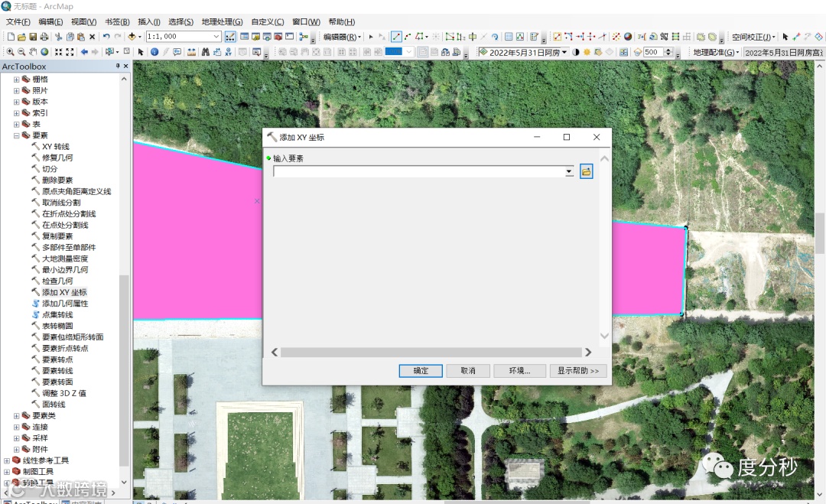
Task: Open the 编辑器(R) dropdown menu
Action: pyautogui.click(x=342, y=37)
